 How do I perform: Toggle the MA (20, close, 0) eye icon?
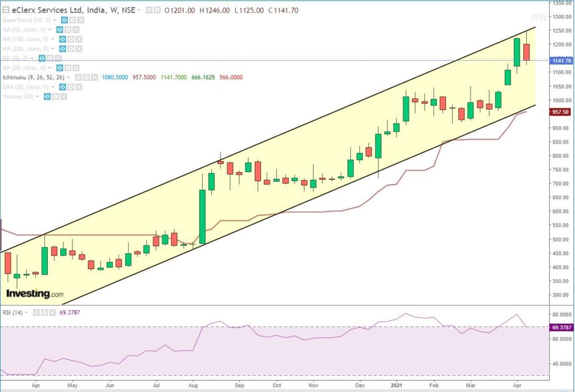point(60,68)
